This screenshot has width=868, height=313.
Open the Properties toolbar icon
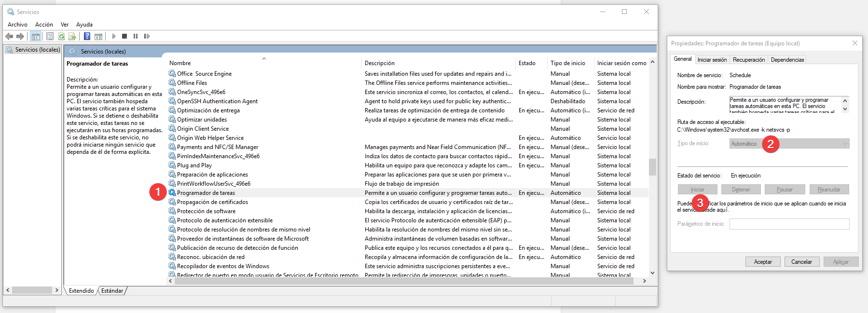pyautogui.click(x=50, y=36)
